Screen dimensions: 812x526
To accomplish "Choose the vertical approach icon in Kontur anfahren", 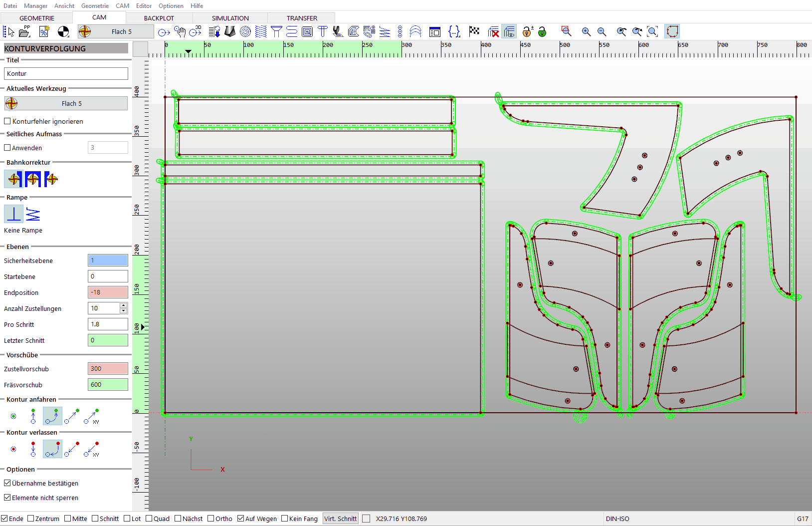I will tap(33, 416).
